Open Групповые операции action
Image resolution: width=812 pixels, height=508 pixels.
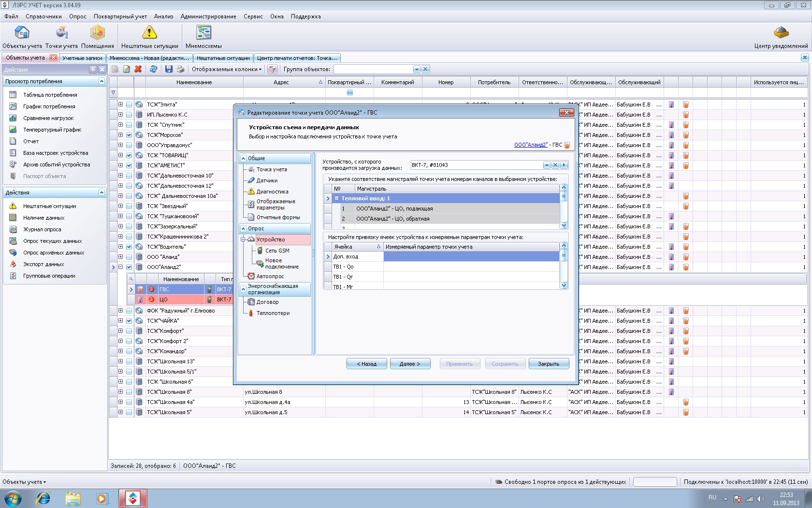point(49,276)
